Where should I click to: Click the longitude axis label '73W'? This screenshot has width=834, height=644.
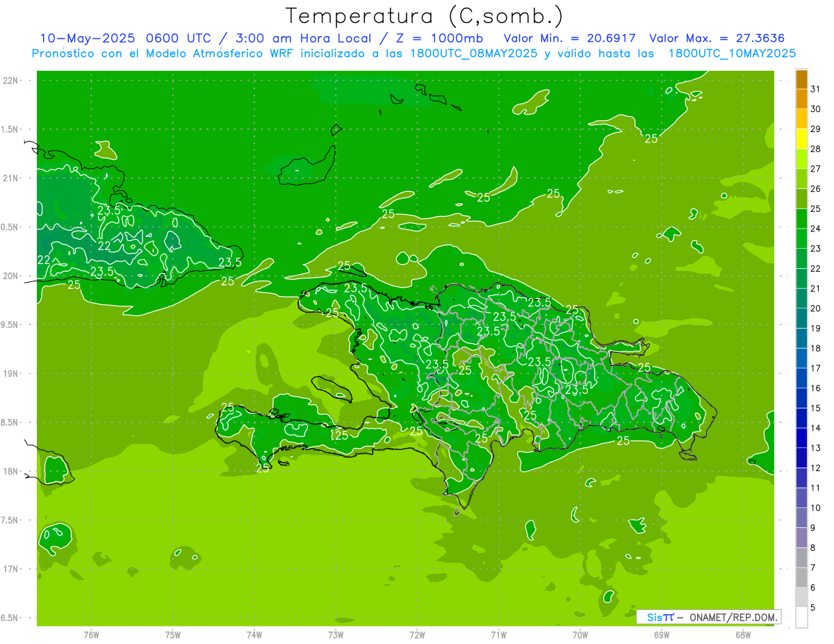336,635
